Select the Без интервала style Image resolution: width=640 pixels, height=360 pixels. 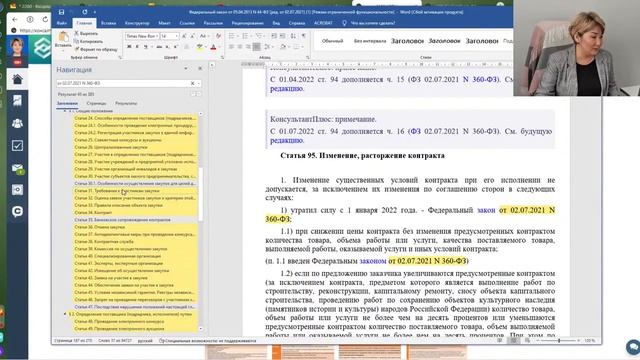pos(370,41)
